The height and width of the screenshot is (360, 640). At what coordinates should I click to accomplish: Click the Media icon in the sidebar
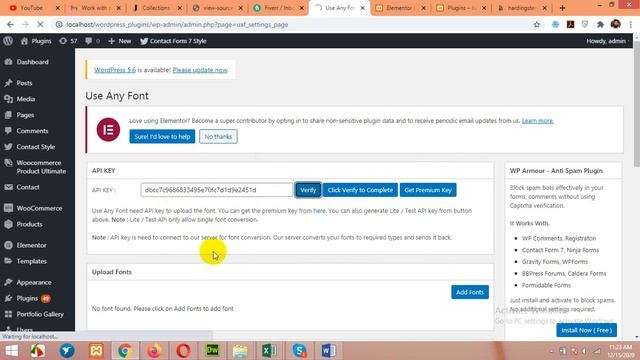point(8,99)
